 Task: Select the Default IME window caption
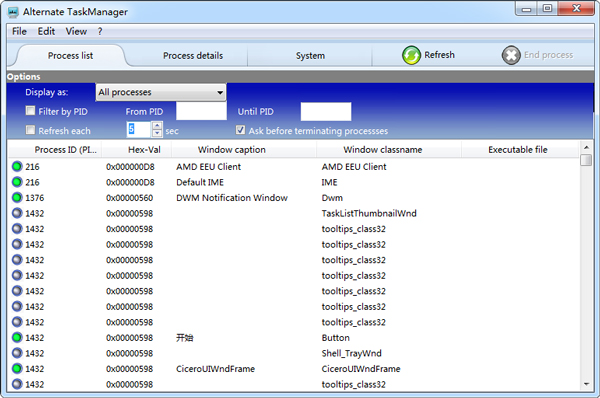(x=200, y=182)
